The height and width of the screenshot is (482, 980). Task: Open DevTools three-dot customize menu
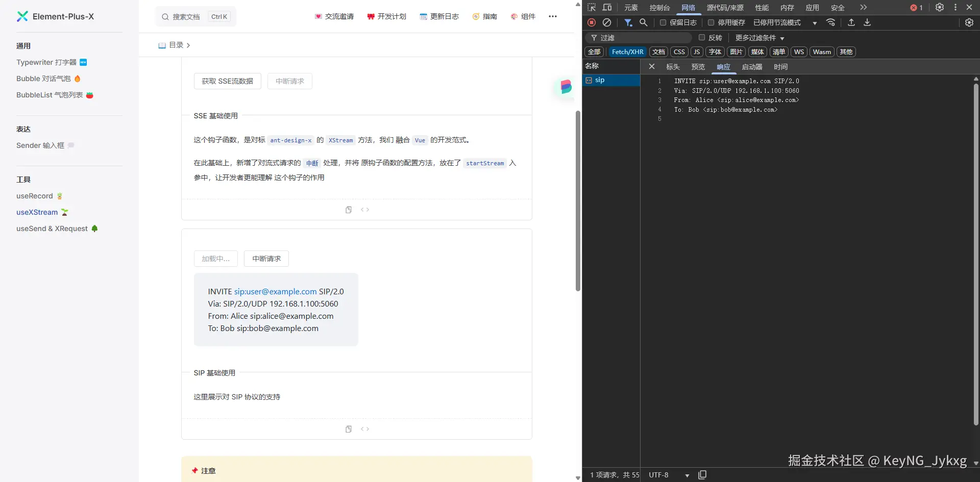955,8
